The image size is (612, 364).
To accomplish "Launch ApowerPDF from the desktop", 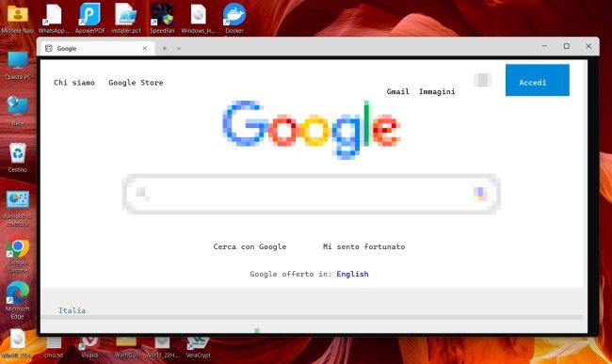I will [x=89, y=19].
